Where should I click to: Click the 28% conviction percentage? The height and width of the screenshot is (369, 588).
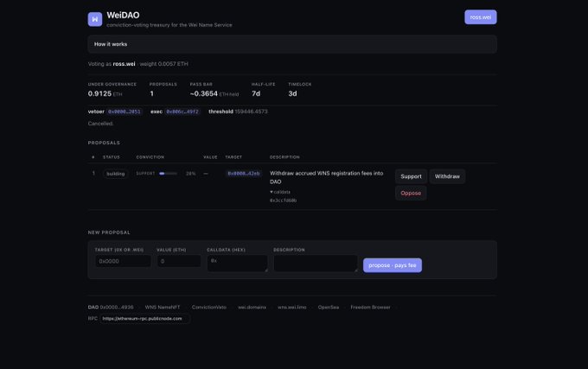(x=190, y=174)
